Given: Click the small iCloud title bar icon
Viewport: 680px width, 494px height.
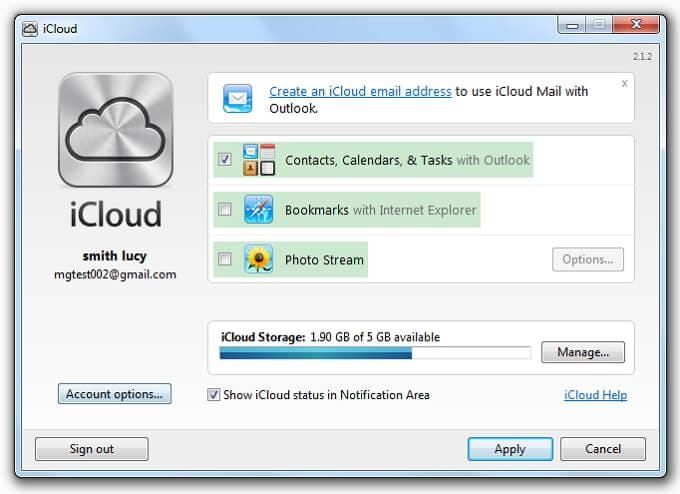Looking at the screenshot, I should (x=30, y=29).
